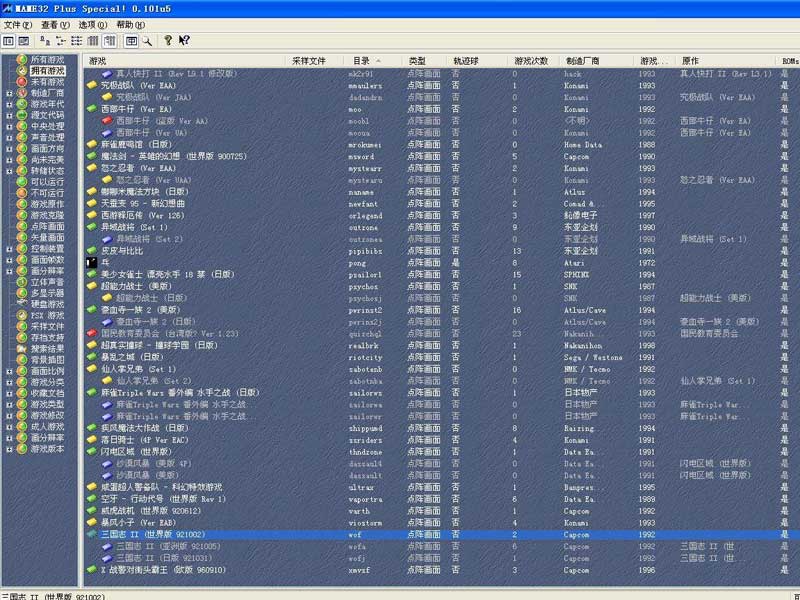The image size is (800, 600).
Task: Click the 'varth' directory cell
Action: pyautogui.click(x=359, y=511)
